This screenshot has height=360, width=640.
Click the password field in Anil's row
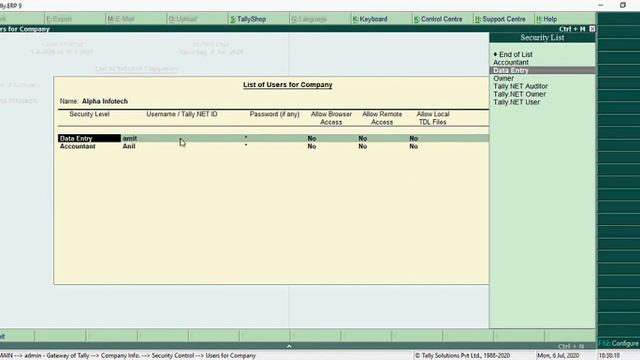246,145
